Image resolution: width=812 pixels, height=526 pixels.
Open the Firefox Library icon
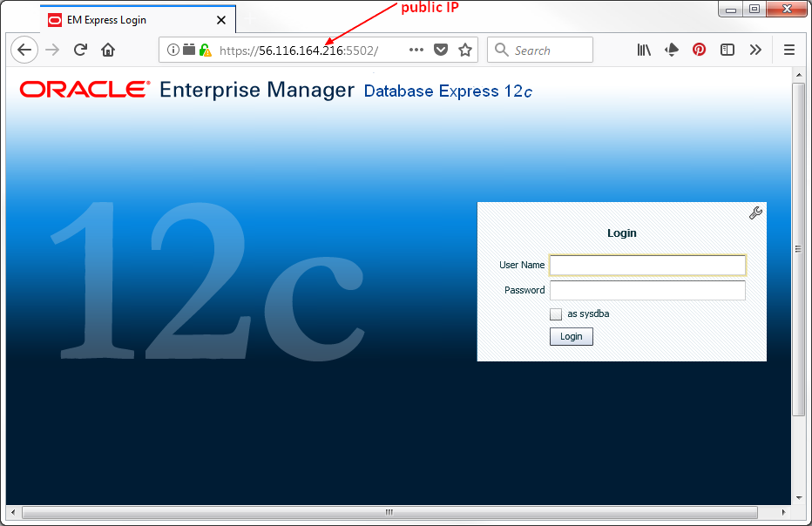point(644,50)
